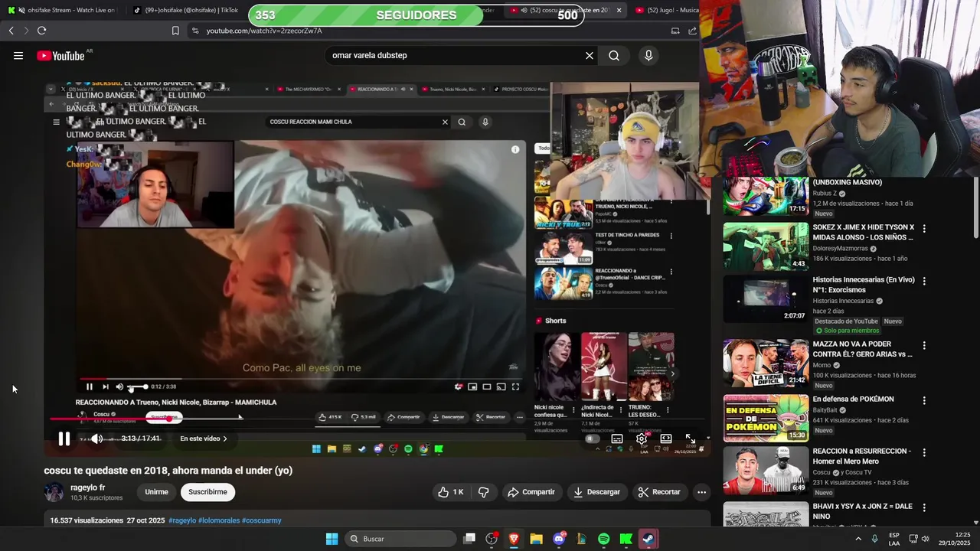The height and width of the screenshot is (551, 980).
Task: Join the channel with Unirme
Action: click(x=156, y=492)
